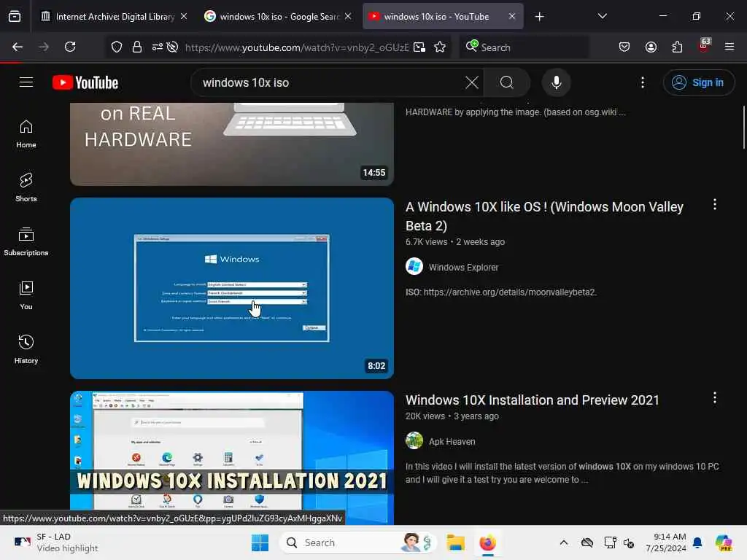The image size is (747, 560).
Task: Close the Internet Archive tab
Action: click(x=184, y=17)
